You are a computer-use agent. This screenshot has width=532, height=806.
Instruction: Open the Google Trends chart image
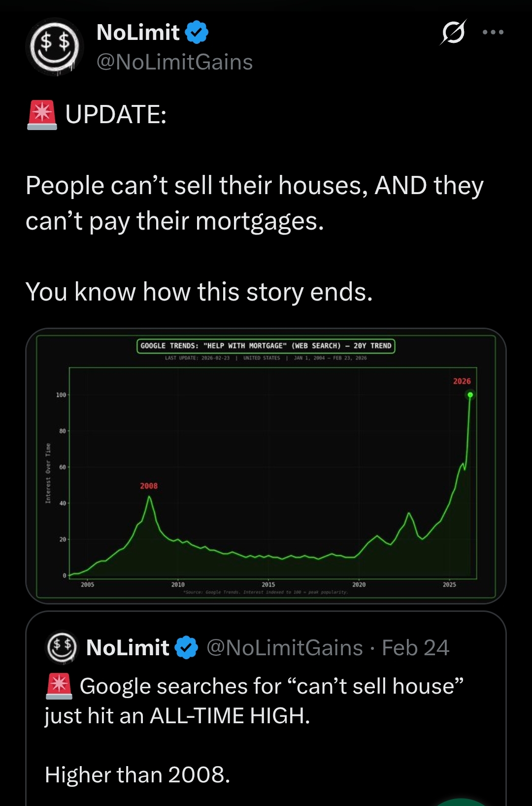pos(266,466)
